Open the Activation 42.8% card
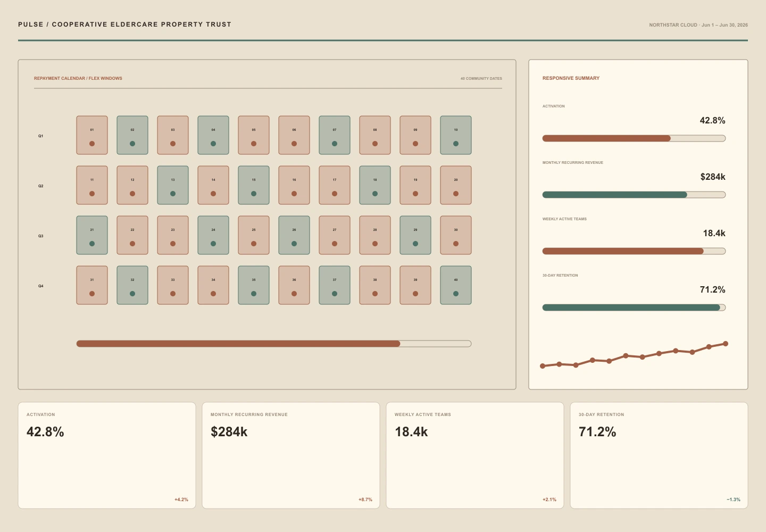 (107, 455)
